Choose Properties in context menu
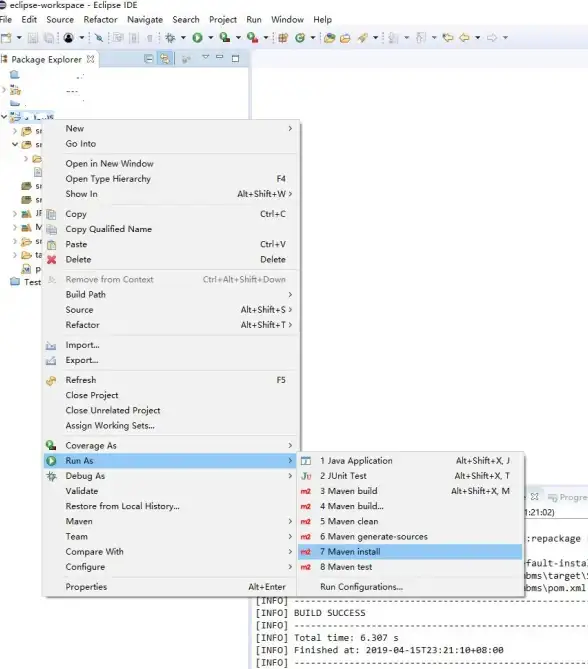588x669 pixels. pyautogui.click(x=170, y=587)
